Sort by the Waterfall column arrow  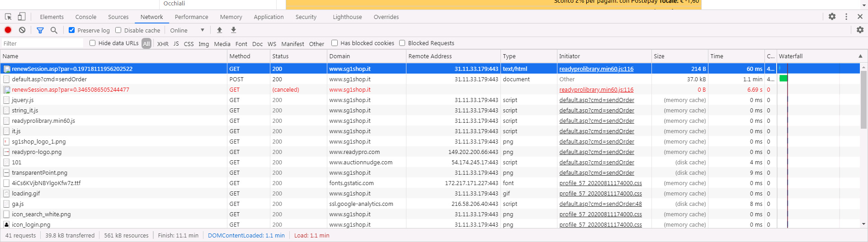click(860, 56)
